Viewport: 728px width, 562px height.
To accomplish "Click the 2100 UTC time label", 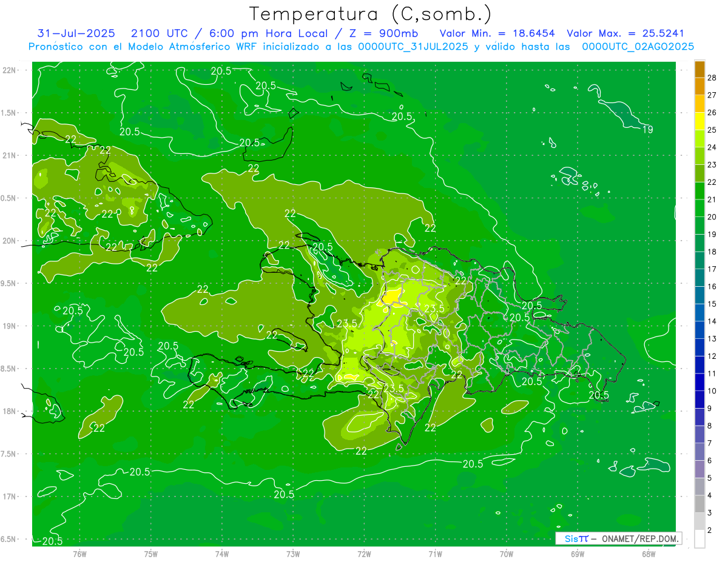I will (x=159, y=33).
